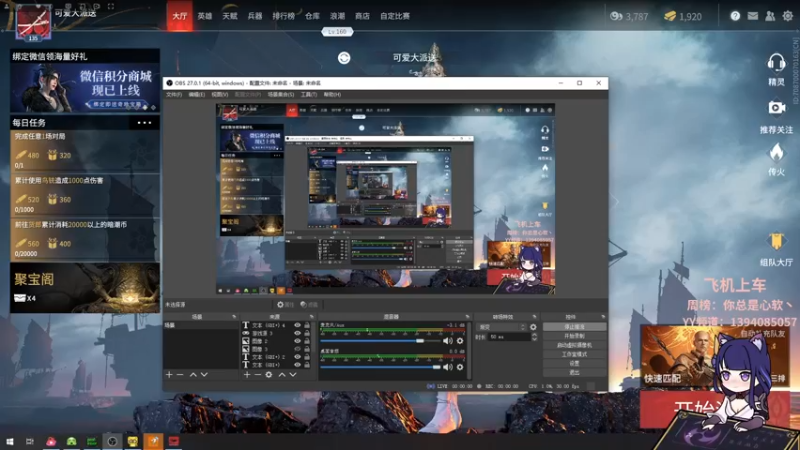This screenshot has height=450, width=800.
Task: Open 桌面音频 audio settings gear
Action: (460, 367)
